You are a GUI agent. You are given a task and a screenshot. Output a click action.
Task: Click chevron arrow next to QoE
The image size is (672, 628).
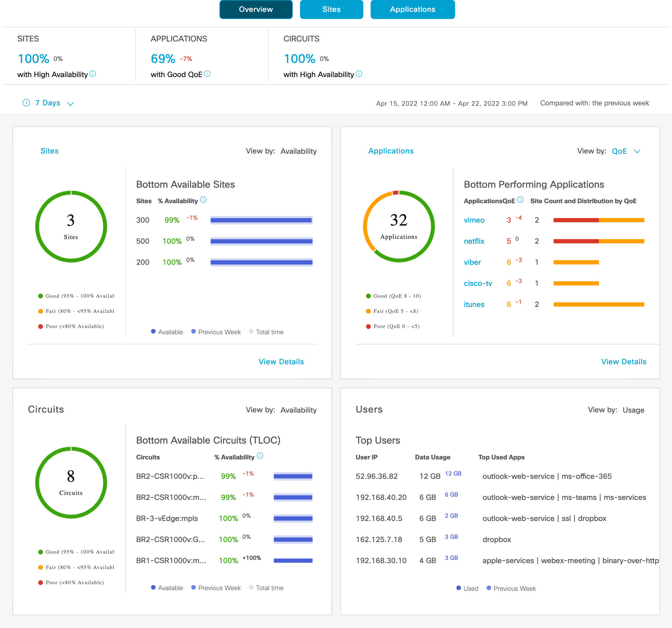click(637, 151)
